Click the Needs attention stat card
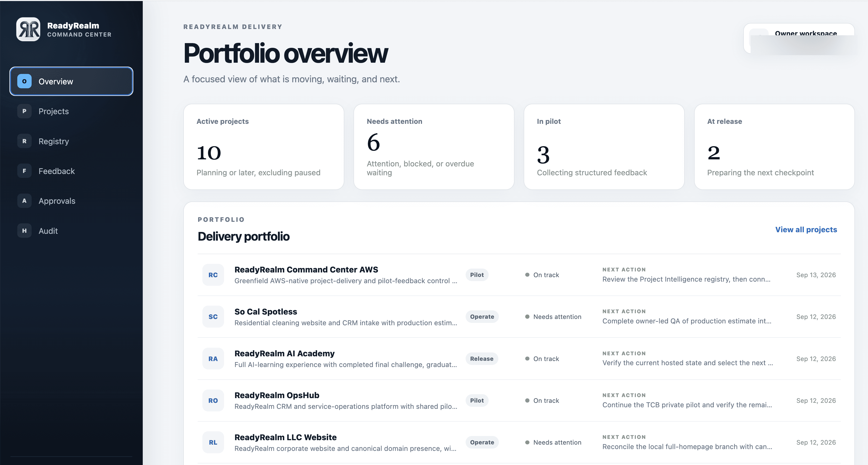Screen dimensions: 868x465 pos(434,147)
